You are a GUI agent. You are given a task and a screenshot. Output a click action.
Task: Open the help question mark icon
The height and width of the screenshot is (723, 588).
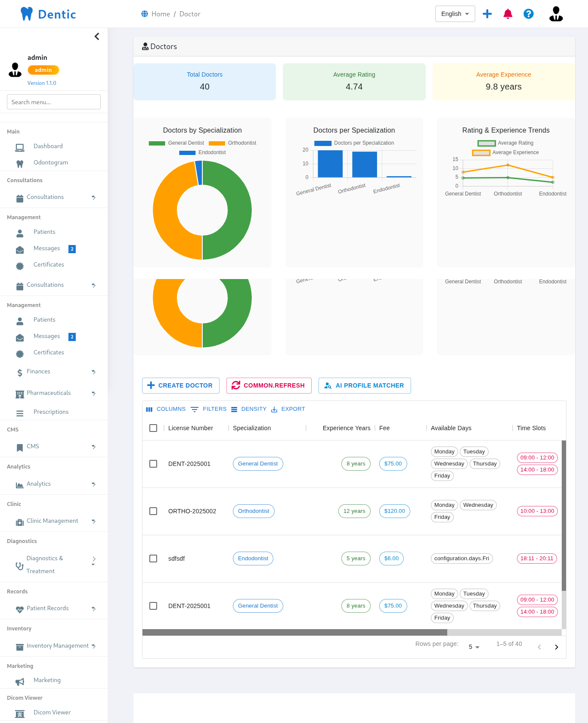(x=529, y=14)
